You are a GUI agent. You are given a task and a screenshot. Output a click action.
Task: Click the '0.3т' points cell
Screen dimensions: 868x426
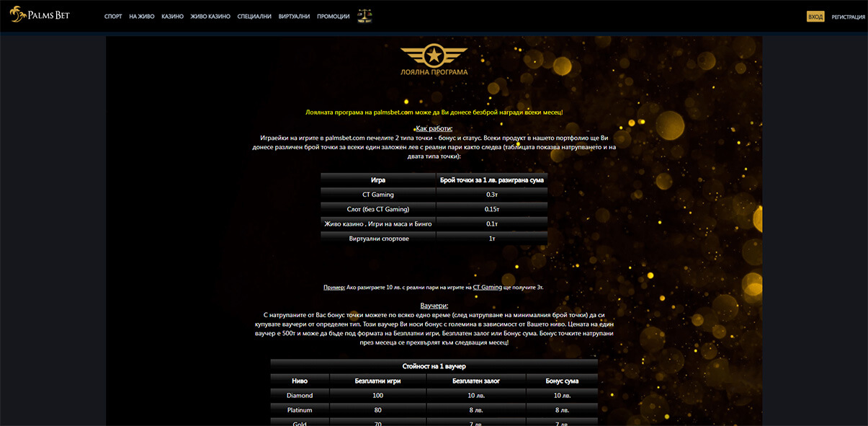[x=492, y=195]
